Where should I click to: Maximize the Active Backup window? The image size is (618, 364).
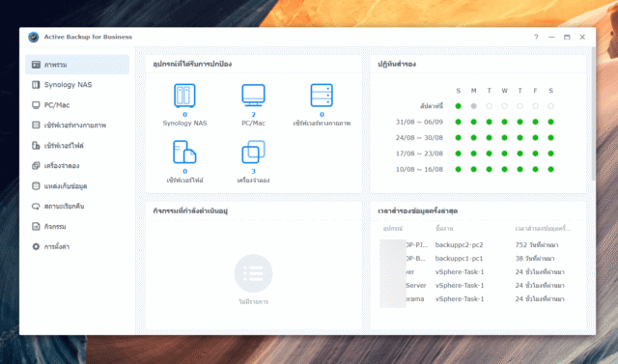click(x=567, y=37)
